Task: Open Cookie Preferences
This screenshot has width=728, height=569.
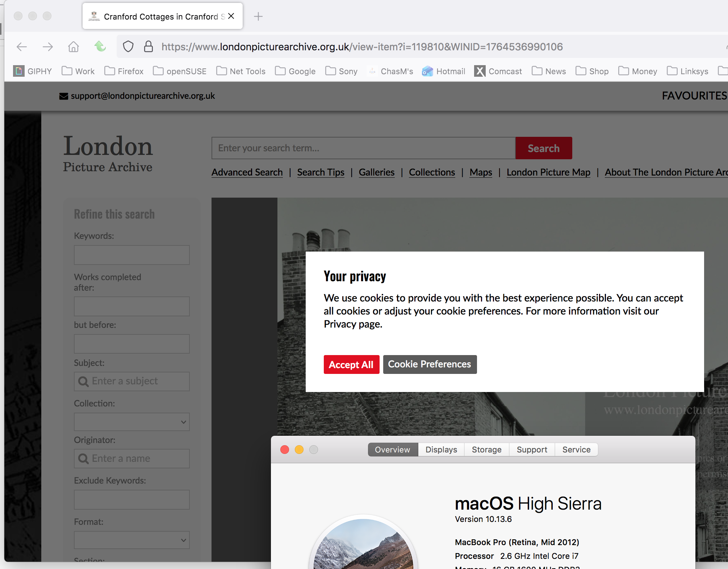Action: (430, 364)
